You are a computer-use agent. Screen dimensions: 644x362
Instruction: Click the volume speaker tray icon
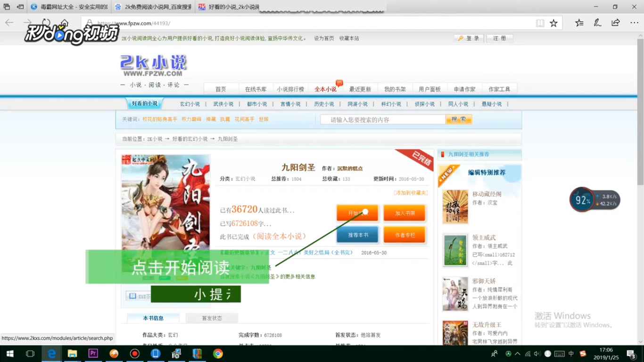pos(538,354)
